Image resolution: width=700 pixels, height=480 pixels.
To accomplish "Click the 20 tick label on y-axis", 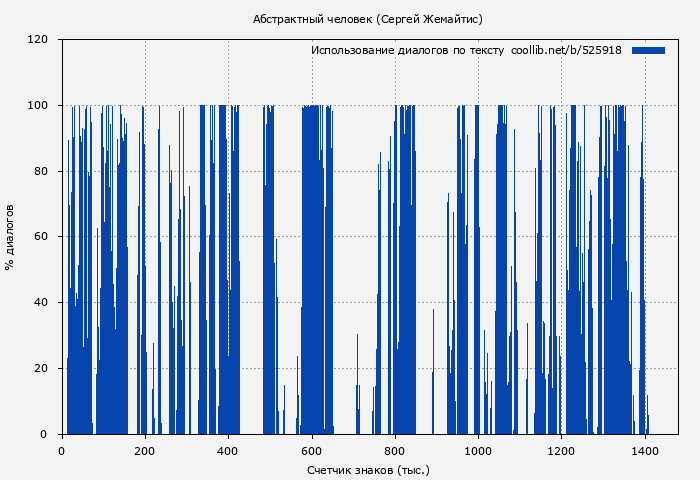I will tap(41, 368).
